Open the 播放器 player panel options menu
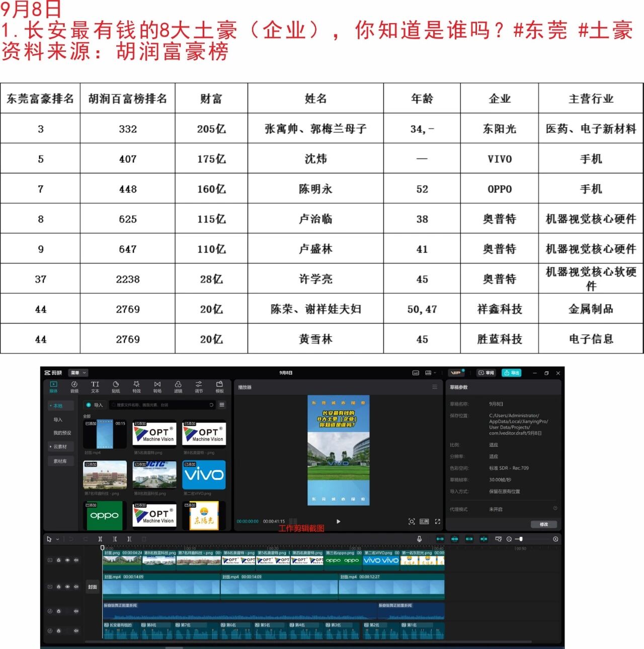The width and height of the screenshot is (644, 649). pos(435,387)
